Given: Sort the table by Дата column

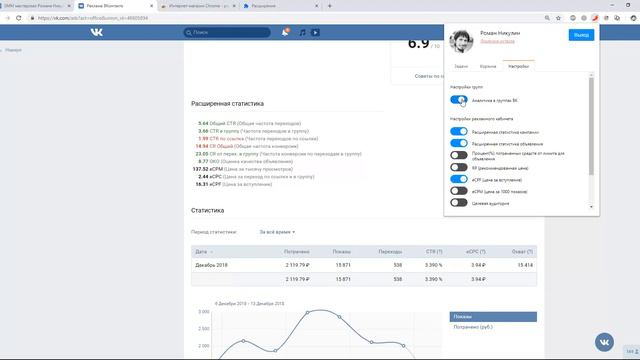Looking at the screenshot, I should (x=204, y=252).
